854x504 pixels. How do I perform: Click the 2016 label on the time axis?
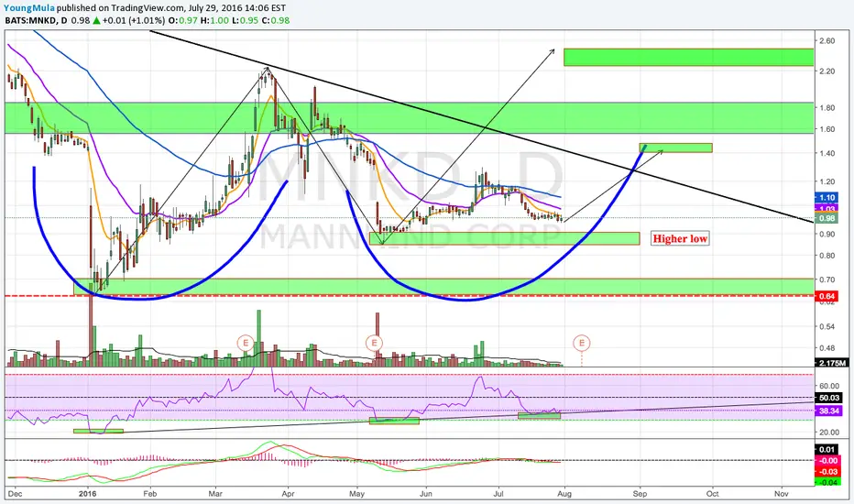coord(87,494)
